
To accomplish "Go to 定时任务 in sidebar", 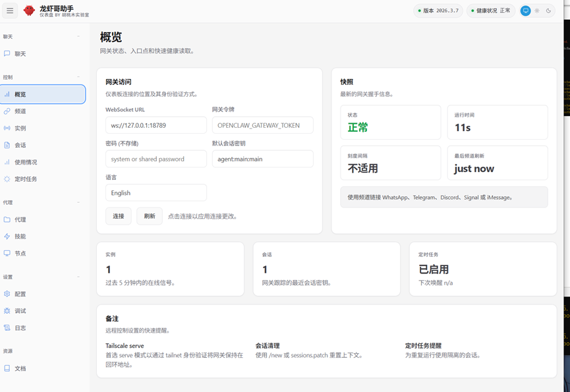I will click(25, 179).
